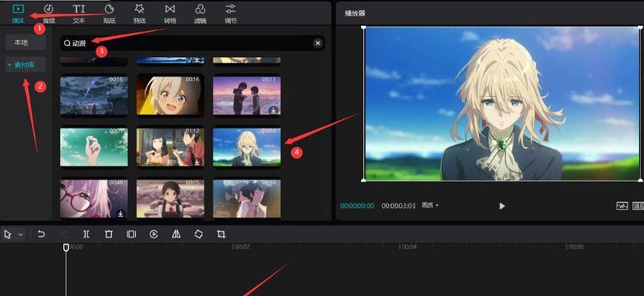This screenshot has height=296, width=644.
Task: Download the 01:12 dining scene clip
Action: click(x=197, y=162)
